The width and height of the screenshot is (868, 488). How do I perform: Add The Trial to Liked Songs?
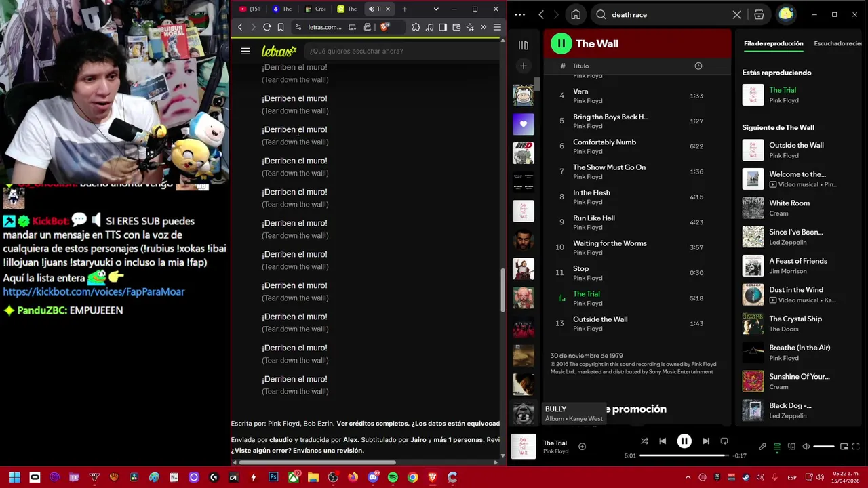point(582,447)
